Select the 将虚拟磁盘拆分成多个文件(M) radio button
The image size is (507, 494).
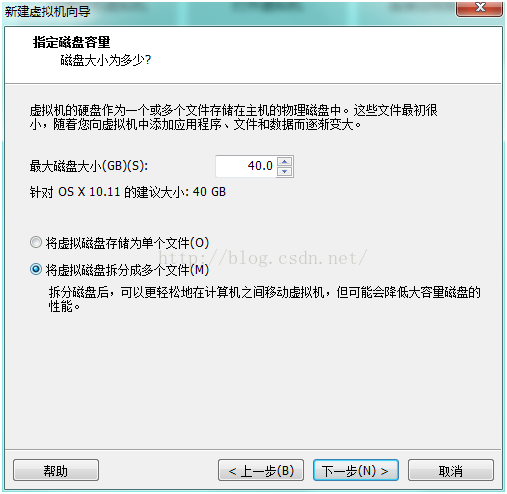36,269
